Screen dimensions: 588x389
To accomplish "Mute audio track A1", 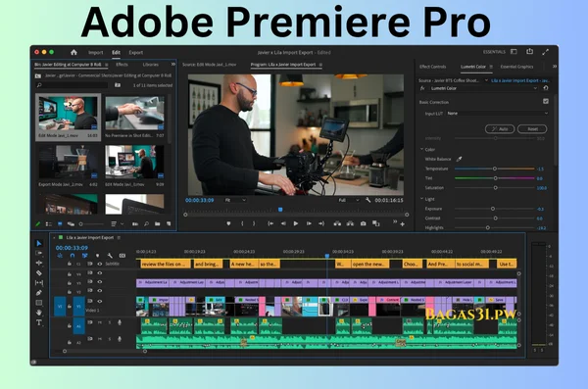I will (100, 322).
